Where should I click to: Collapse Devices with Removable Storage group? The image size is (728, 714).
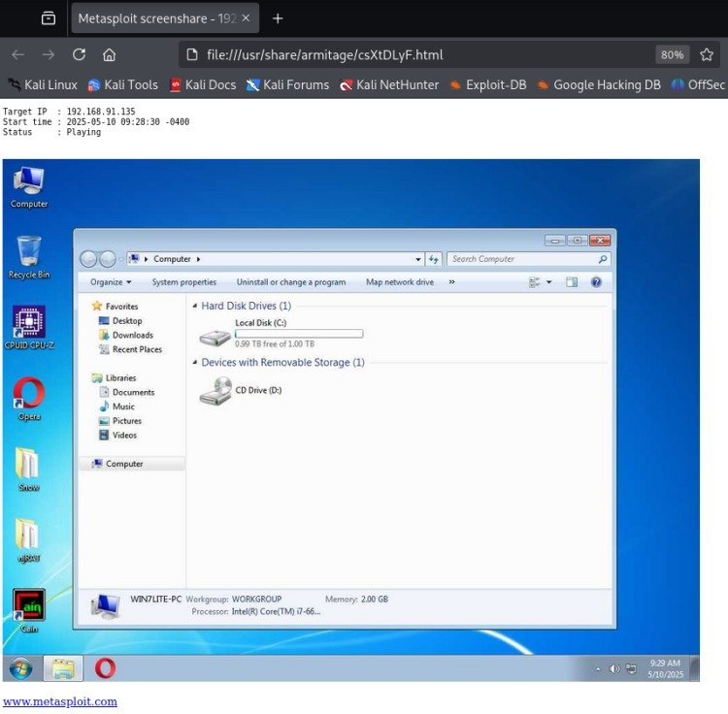[x=195, y=362]
